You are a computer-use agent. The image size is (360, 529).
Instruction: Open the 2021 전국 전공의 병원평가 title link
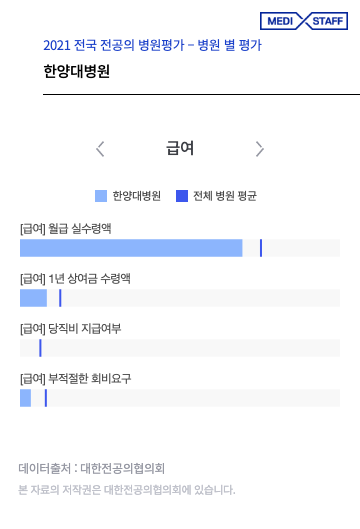tap(153, 45)
